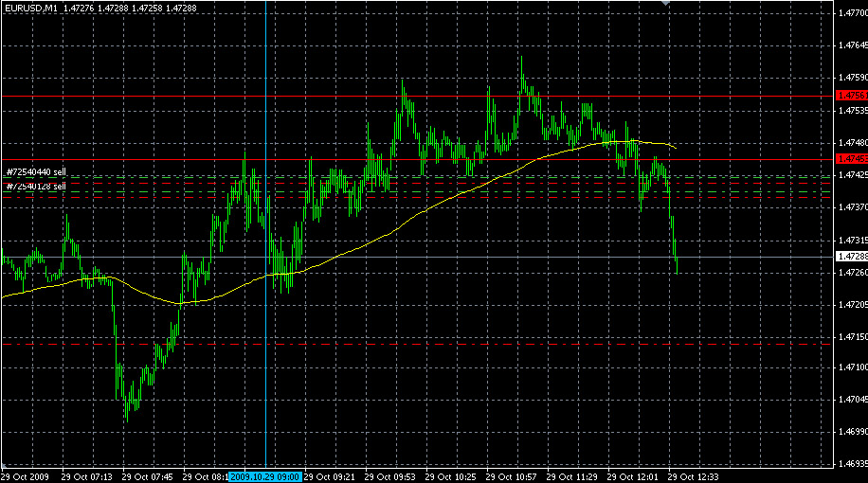Click the highlighted 2009.10.29 09:00 date label
Viewport: 868px width, 483px height.
265,476
